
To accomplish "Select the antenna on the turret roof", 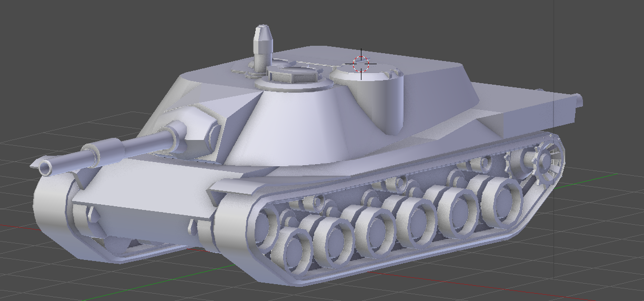I will 262,47.
